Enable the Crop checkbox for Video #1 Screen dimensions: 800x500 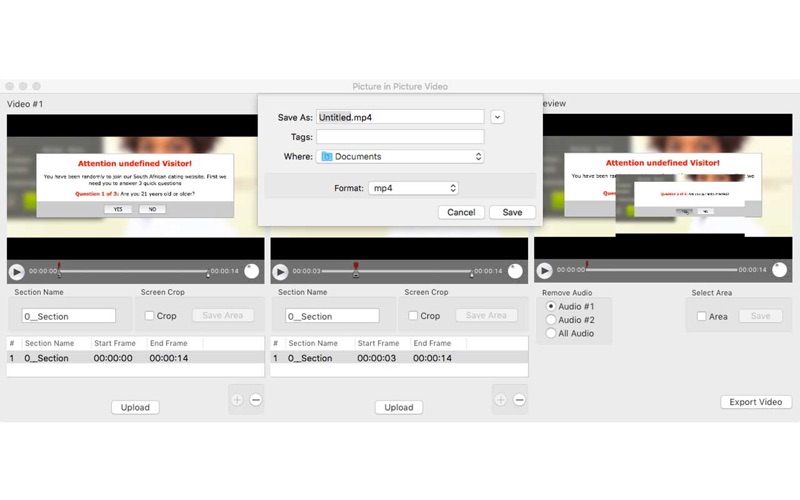pyautogui.click(x=149, y=316)
